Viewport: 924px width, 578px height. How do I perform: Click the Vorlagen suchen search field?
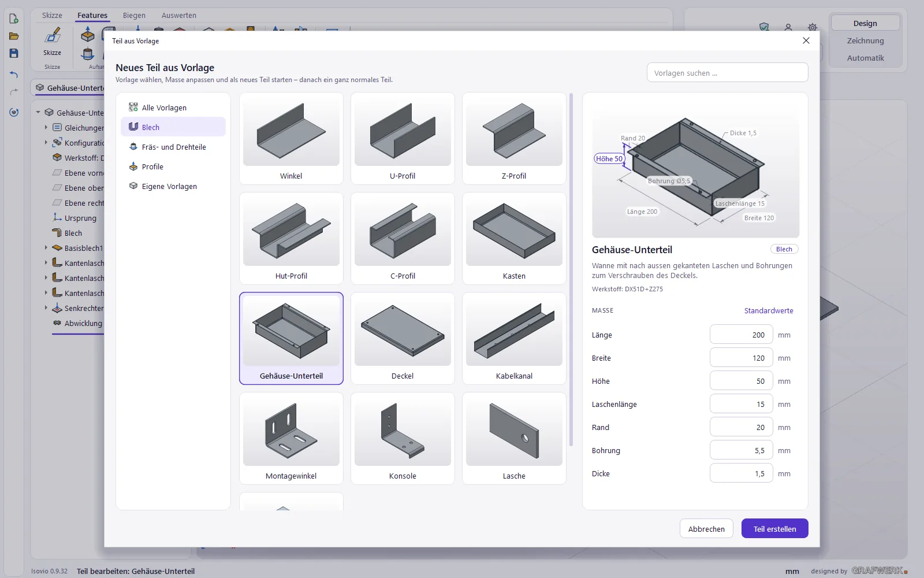(727, 73)
